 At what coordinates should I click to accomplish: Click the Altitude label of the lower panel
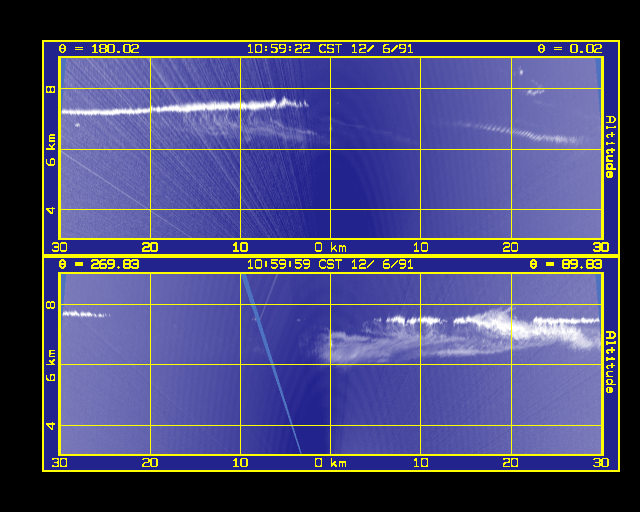[x=610, y=362]
